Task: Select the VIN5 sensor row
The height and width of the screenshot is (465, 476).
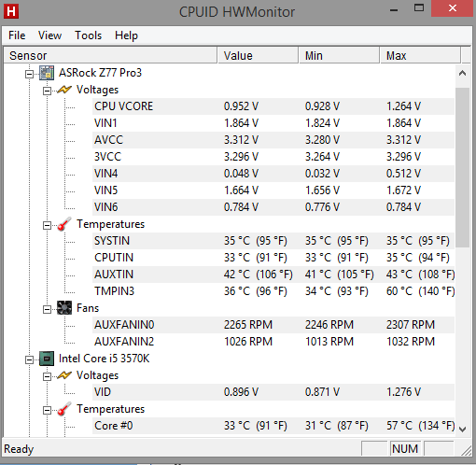Action: (x=273, y=190)
